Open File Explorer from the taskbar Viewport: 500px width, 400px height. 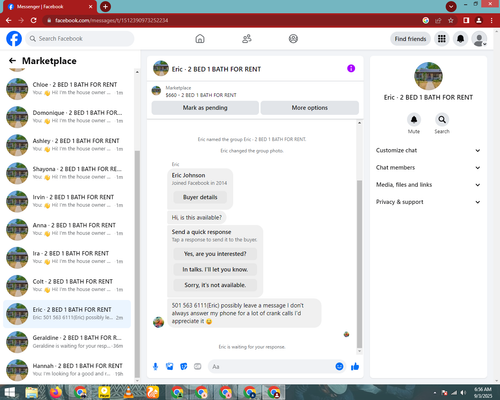32,392
